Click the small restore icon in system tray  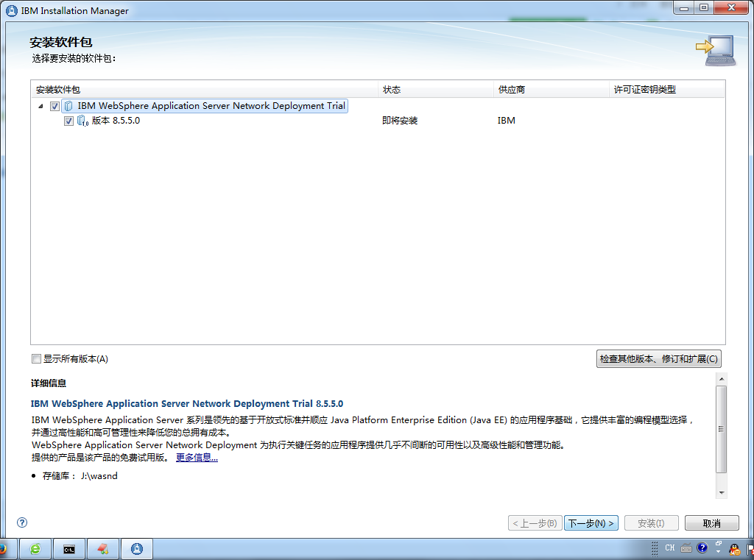(x=719, y=543)
